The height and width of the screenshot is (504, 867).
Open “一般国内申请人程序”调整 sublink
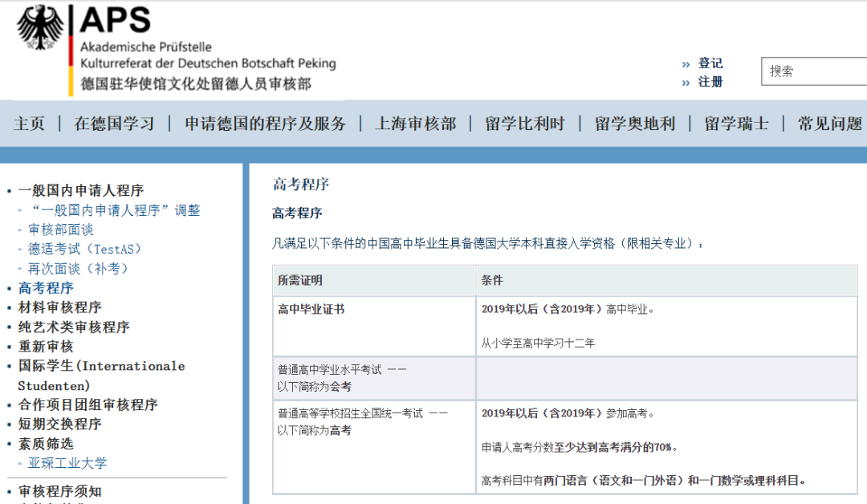[x=115, y=210]
